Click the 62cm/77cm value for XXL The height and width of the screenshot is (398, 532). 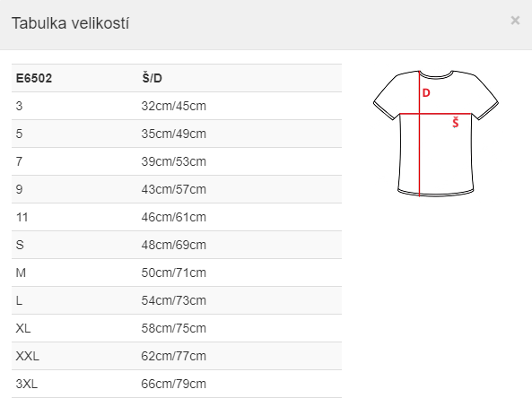(174, 356)
